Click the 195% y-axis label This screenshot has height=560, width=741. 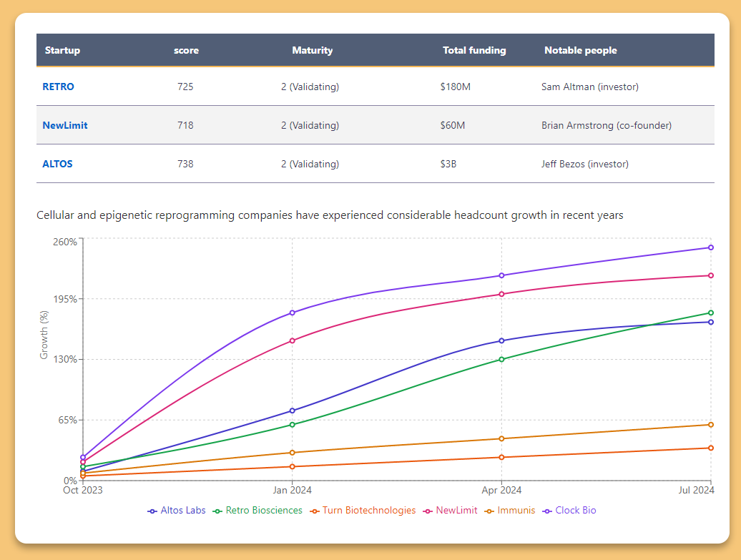65,299
